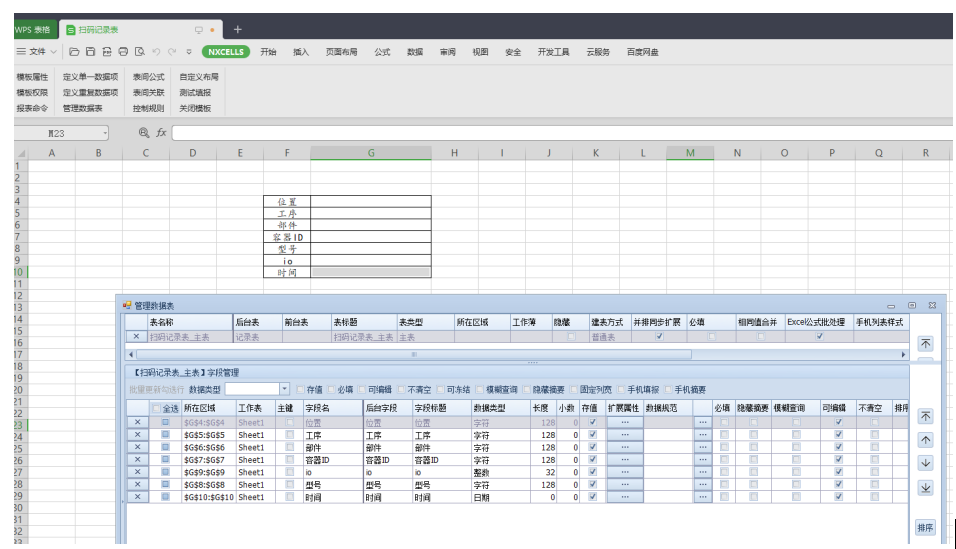The image size is (956, 549).
Task: Click the delete X icon for the 时间 field row
Action: [137, 497]
